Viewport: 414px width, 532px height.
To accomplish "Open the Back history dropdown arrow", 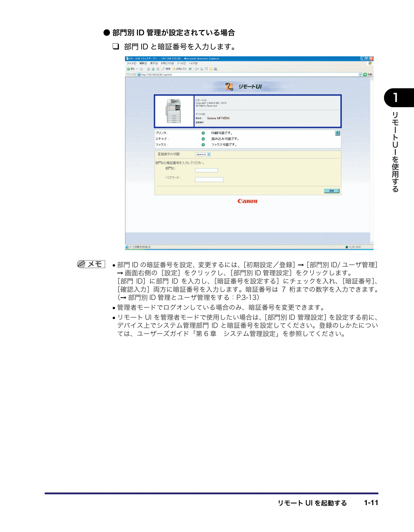I will coord(137,69).
